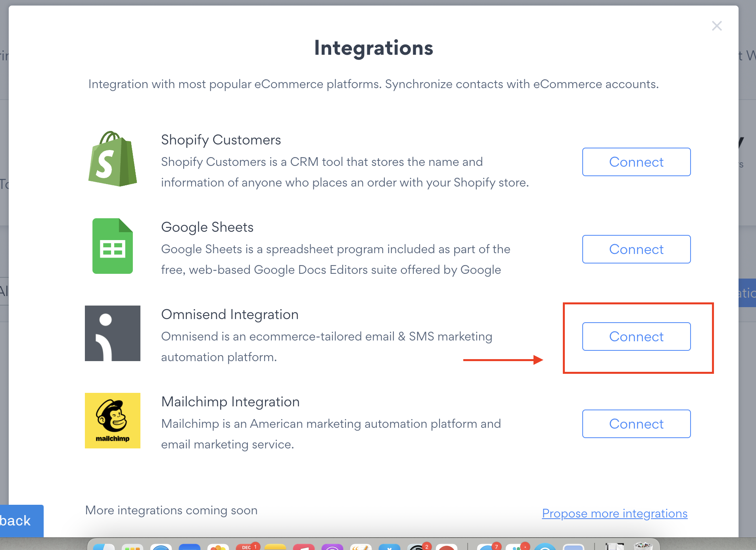756x550 pixels.
Task: Select the Mailchimp Integration title
Action: pos(230,402)
